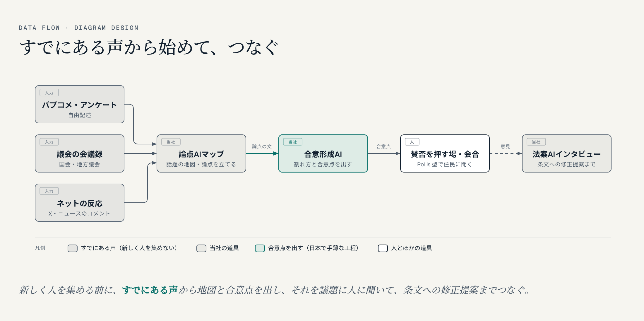This screenshot has width=644, height=321.
Task: Click the 自由記述 subtitle
Action: point(80,115)
